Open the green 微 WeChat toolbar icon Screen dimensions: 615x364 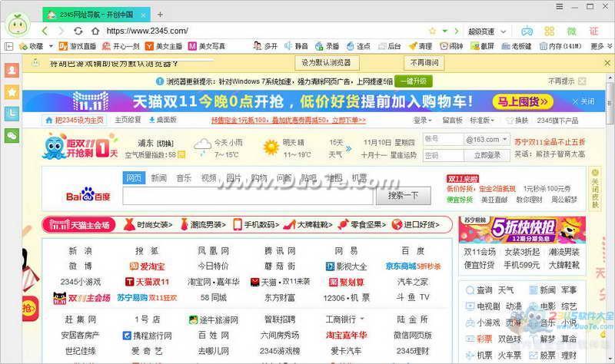pos(571,31)
